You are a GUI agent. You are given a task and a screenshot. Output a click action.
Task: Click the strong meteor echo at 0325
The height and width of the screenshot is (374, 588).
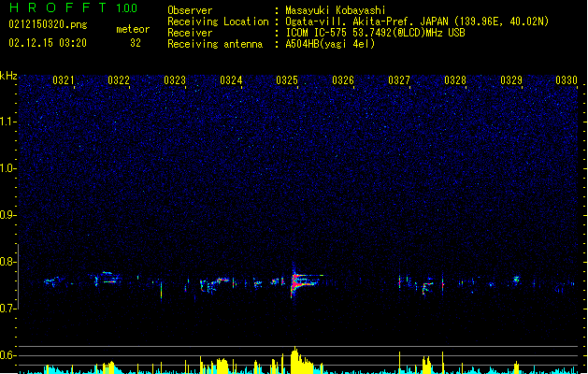coord(305,281)
